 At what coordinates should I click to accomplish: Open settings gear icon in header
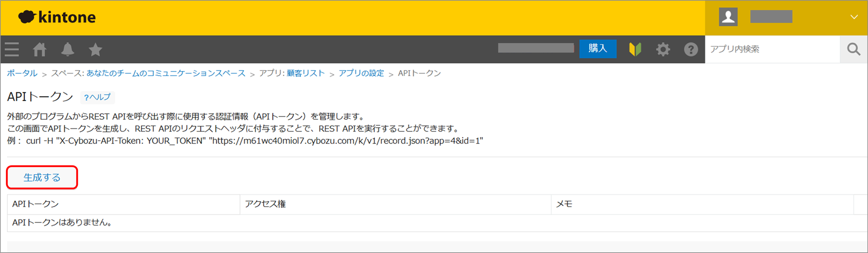pyautogui.click(x=663, y=49)
